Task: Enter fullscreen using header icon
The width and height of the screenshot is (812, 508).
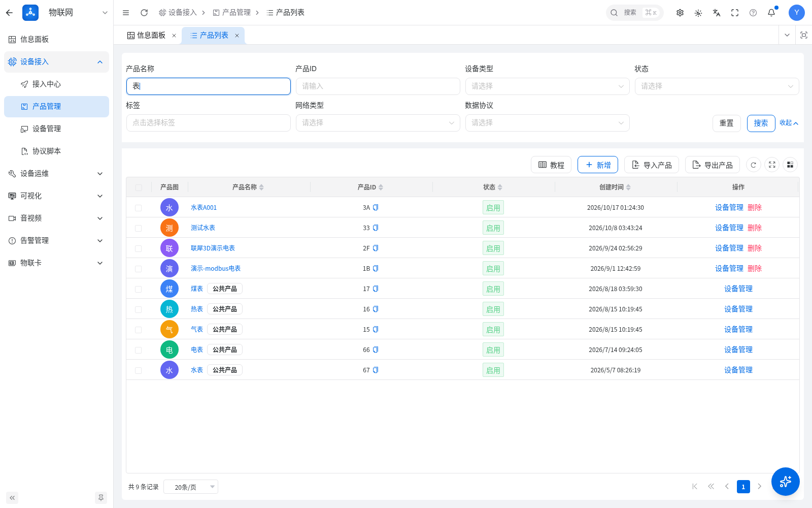Action: pyautogui.click(x=735, y=13)
